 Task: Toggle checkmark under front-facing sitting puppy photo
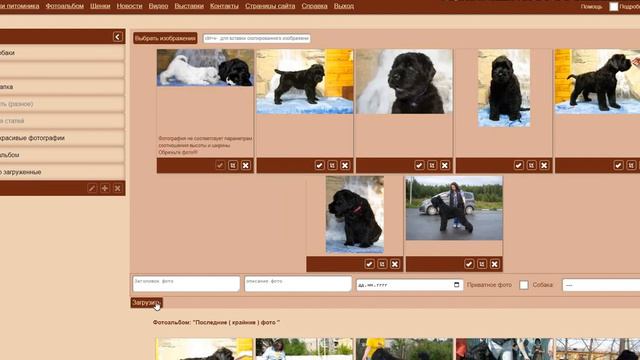coord(519,165)
